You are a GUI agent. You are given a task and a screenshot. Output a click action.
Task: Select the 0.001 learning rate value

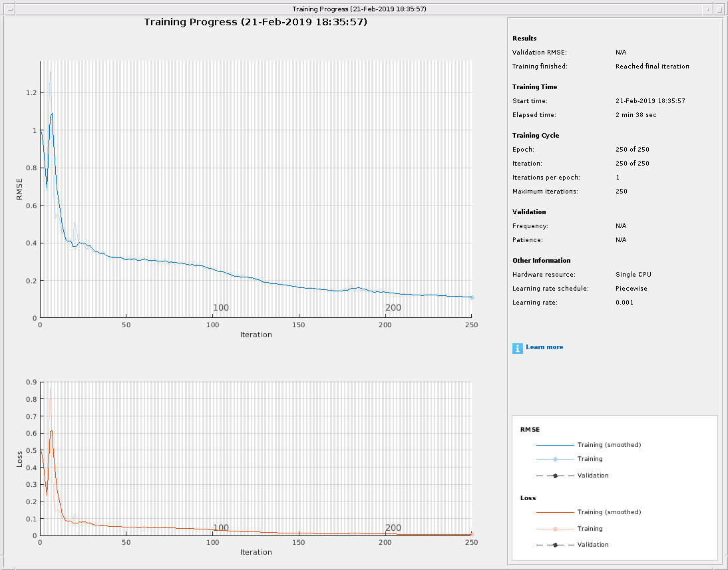pos(624,302)
